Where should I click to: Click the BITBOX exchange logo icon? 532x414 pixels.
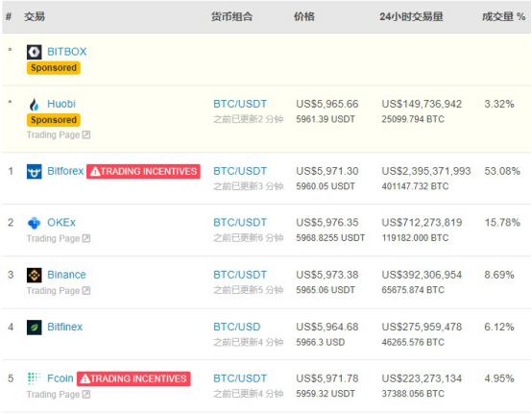(35, 52)
